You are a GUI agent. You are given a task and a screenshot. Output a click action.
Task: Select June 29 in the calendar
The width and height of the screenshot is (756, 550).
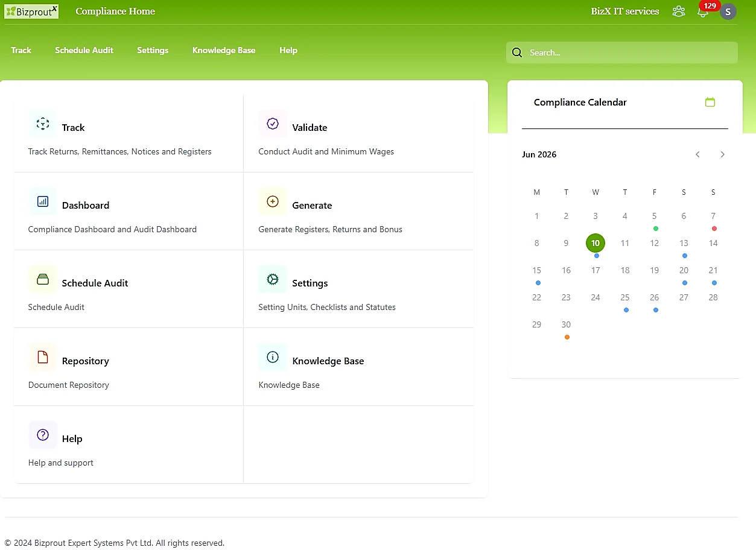[x=536, y=324]
